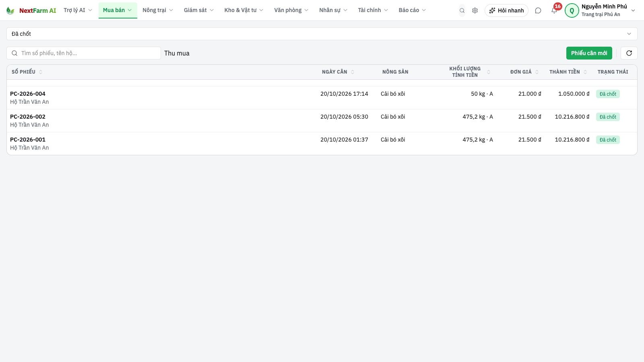644x362 pixels.
Task: Select the 20/10/2026 05:30 date cell
Action: (x=344, y=117)
